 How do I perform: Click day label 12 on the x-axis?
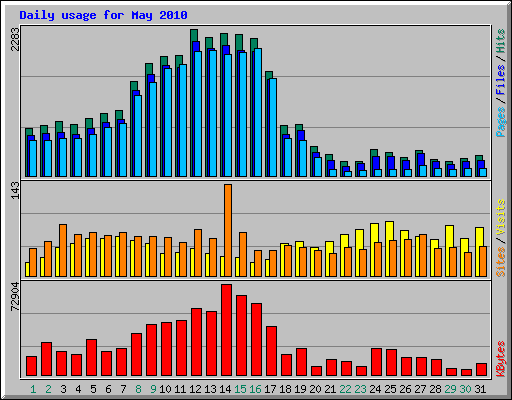tap(195, 389)
